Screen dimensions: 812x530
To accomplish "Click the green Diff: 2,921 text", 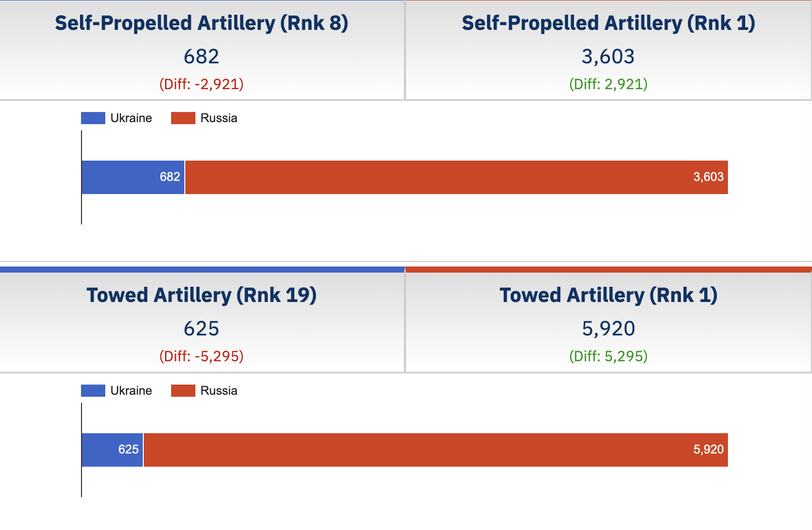I will click(608, 84).
